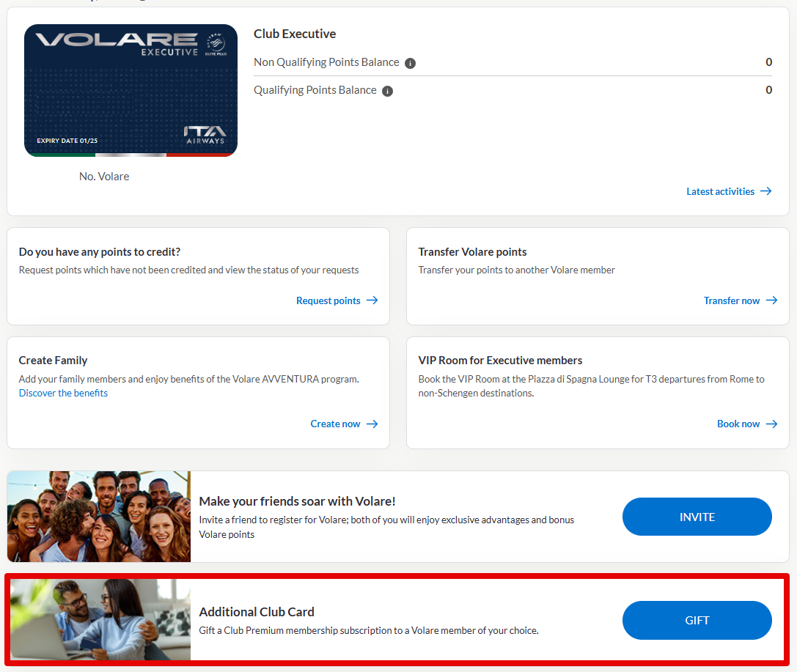Image resolution: width=797 pixels, height=672 pixels.
Task: Click the arrow icon beside Request points
Action: coord(372,300)
